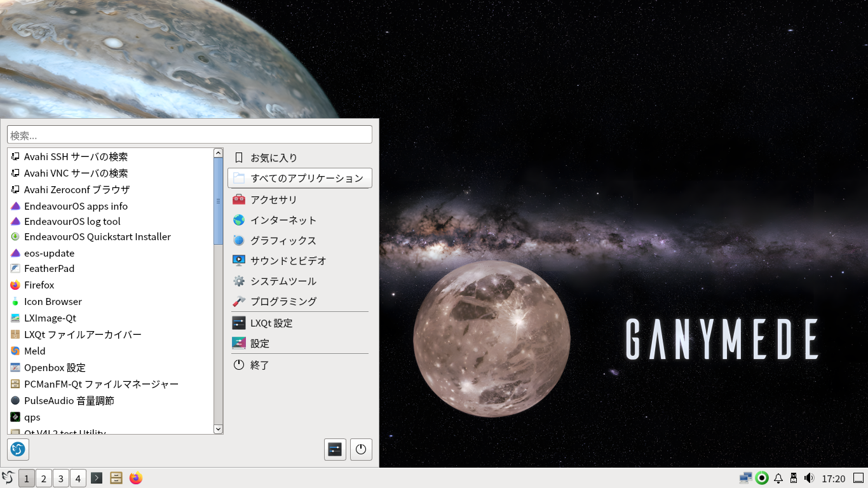This screenshot has height=488, width=868.
Task: Start Meld from the application list
Action: pos(111,351)
